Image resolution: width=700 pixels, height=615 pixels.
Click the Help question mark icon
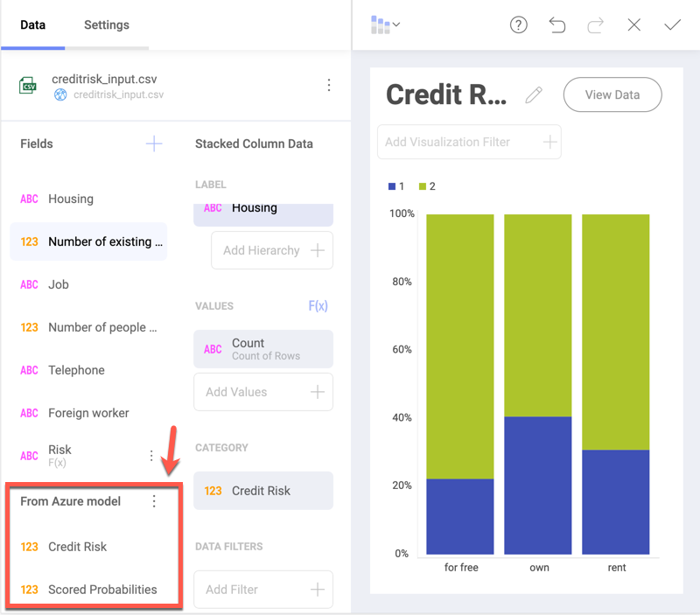[518, 24]
